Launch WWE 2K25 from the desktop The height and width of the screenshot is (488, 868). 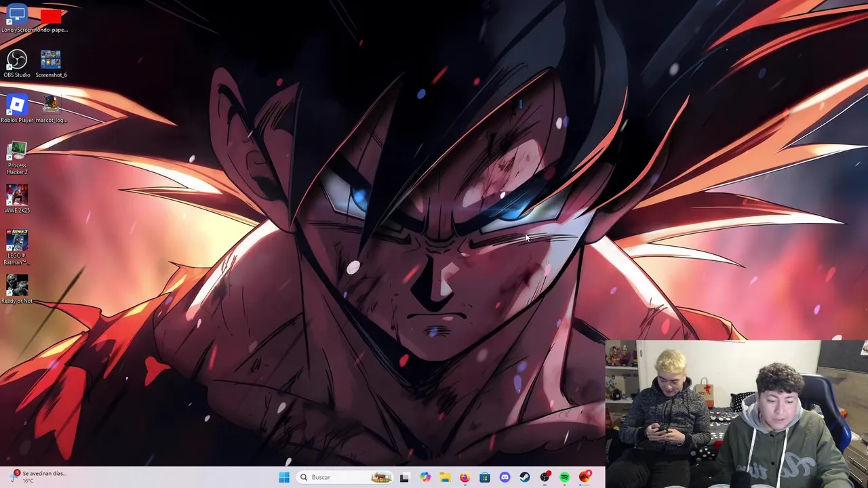pyautogui.click(x=16, y=199)
